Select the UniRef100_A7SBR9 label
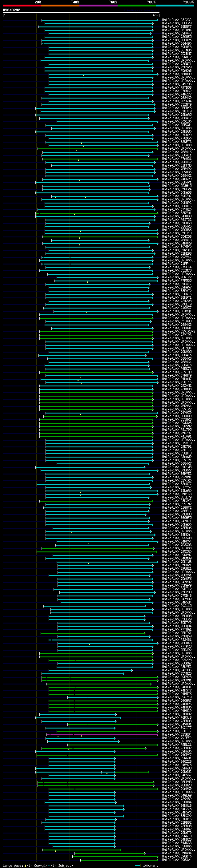Image resolution: width=197 pixels, height=868 pixels. [177, 135]
